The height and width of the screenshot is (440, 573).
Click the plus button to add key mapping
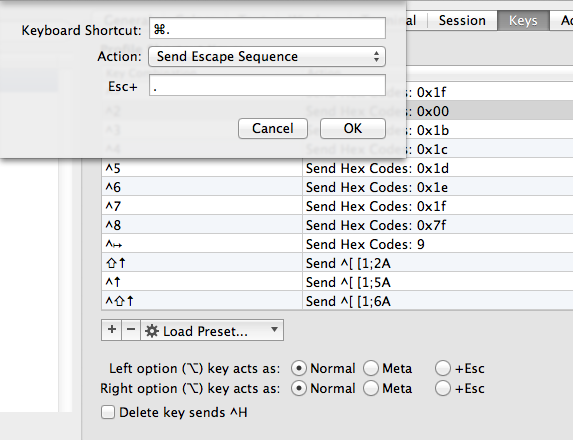point(112,330)
